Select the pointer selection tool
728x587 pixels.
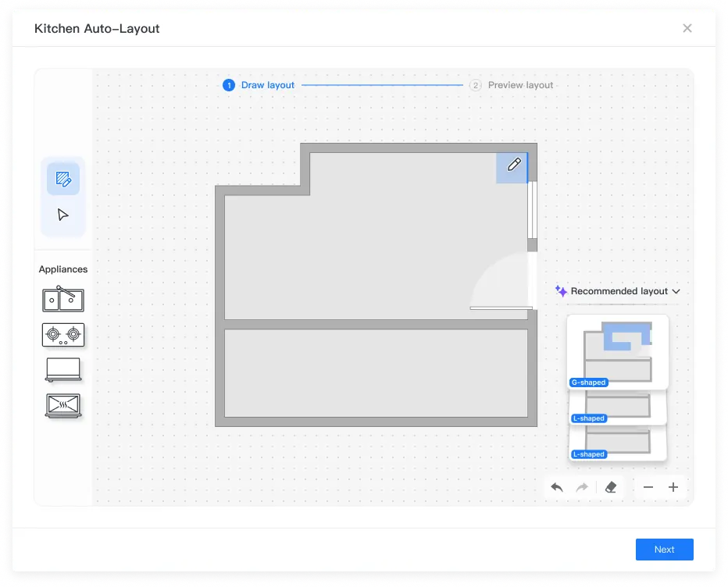pyautogui.click(x=63, y=215)
